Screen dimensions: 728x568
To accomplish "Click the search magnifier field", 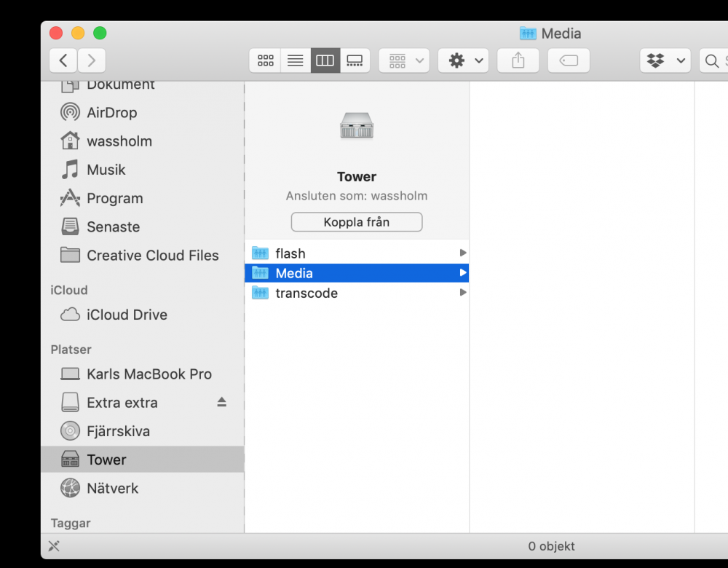I will (713, 60).
